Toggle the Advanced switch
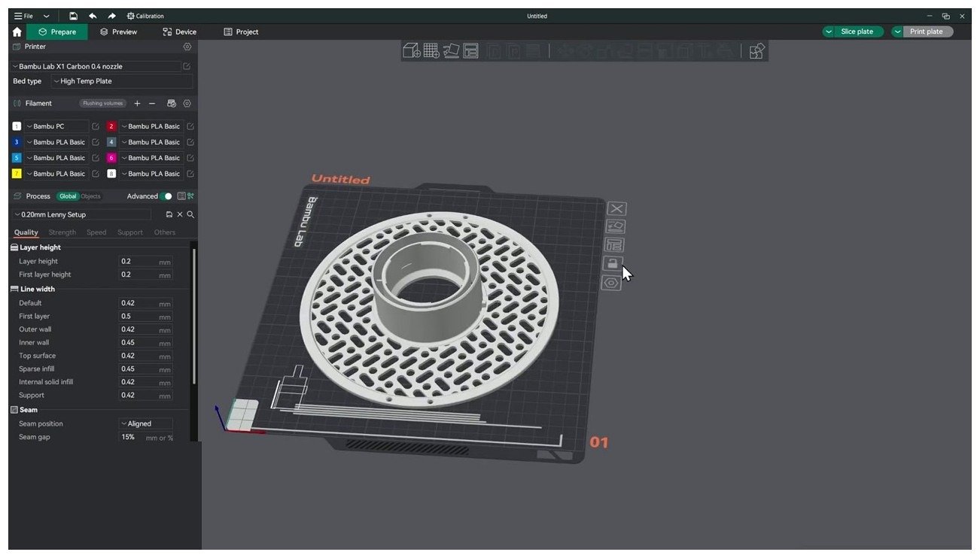 tap(167, 196)
